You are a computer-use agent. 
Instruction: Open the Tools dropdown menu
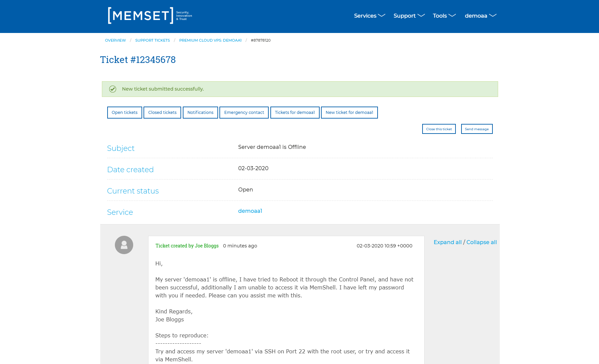pyautogui.click(x=444, y=16)
